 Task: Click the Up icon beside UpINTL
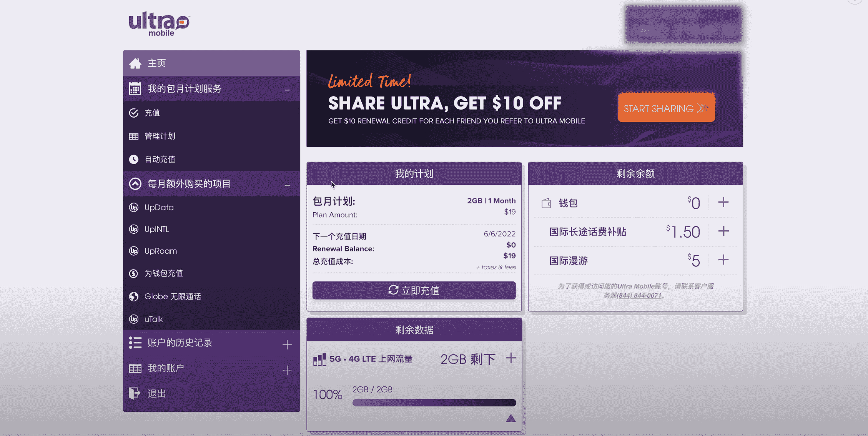tap(134, 230)
